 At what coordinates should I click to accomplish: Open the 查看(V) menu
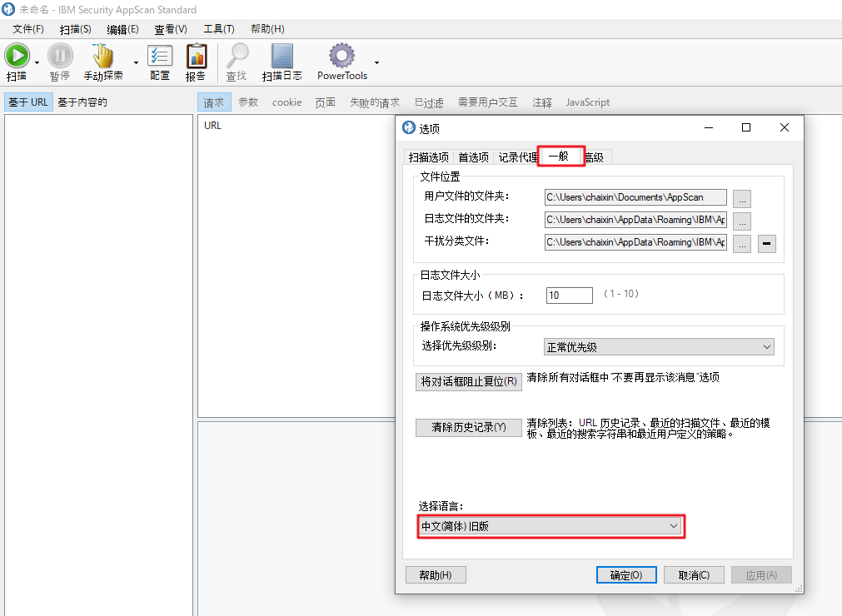point(171,29)
